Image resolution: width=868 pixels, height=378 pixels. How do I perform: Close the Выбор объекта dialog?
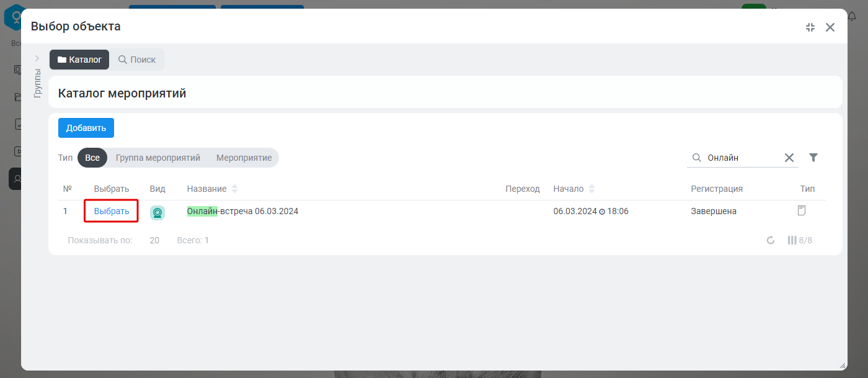point(830,27)
